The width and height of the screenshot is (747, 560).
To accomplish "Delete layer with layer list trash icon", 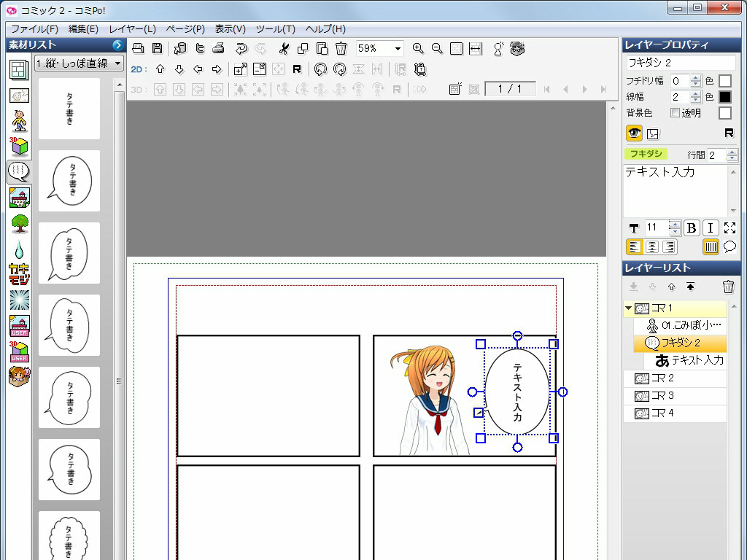I will tap(728, 286).
